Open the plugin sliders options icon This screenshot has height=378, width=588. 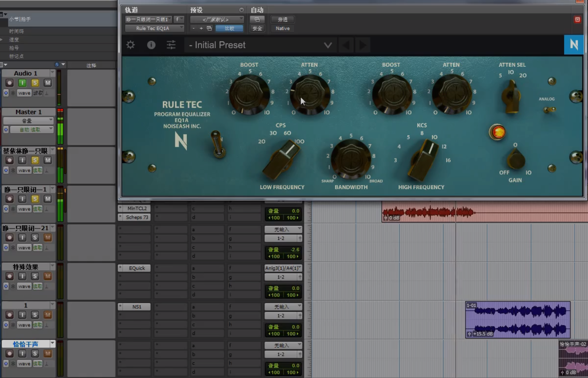(x=171, y=45)
